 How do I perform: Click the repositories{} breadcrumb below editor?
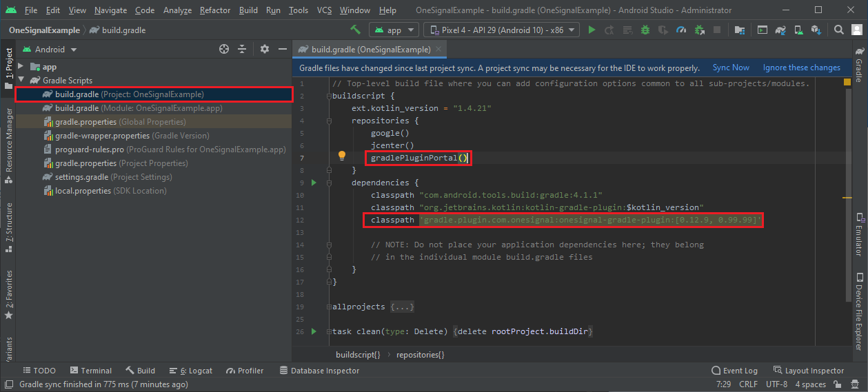(420, 355)
